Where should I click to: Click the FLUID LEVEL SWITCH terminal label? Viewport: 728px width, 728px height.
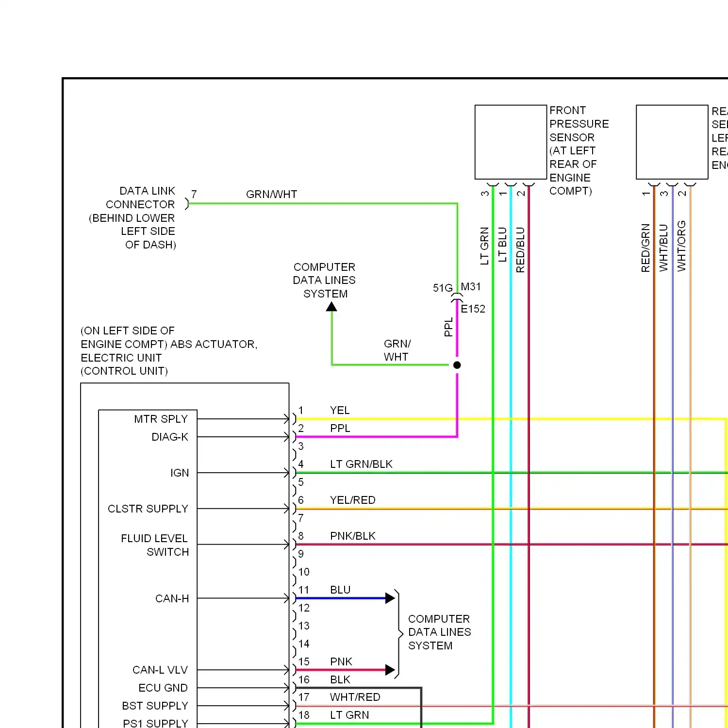(x=154, y=545)
